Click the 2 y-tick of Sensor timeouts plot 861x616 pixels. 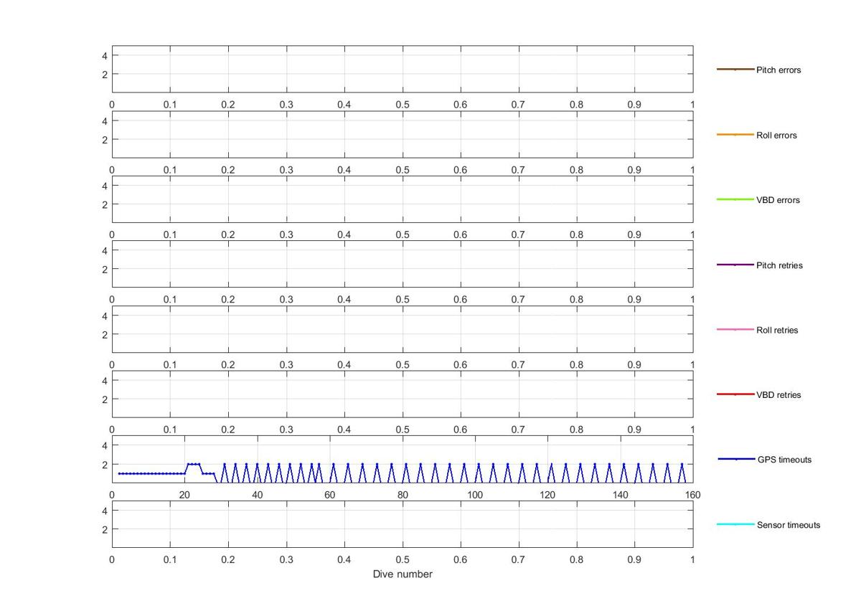tap(105, 529)
